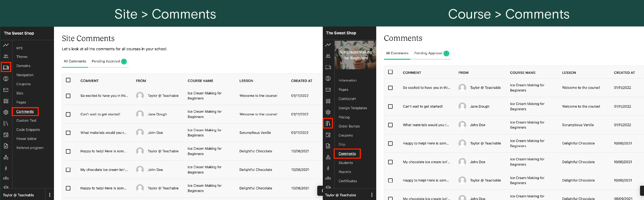Check 'Can't wait to get started!' row in Site Comments
This screenshot has width=644, height=200.
[x=68, y=114]
